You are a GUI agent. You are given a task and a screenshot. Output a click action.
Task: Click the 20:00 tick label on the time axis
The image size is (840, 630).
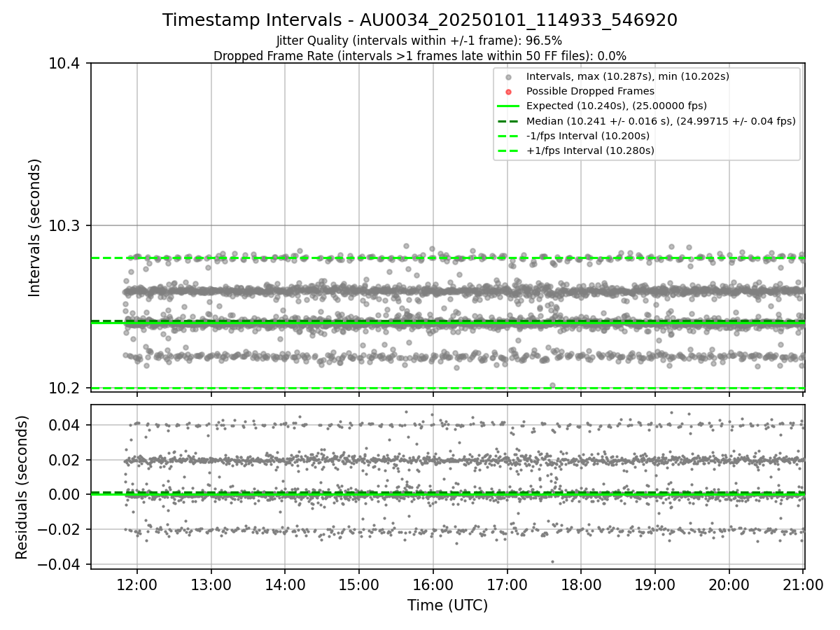coord(729,585)
